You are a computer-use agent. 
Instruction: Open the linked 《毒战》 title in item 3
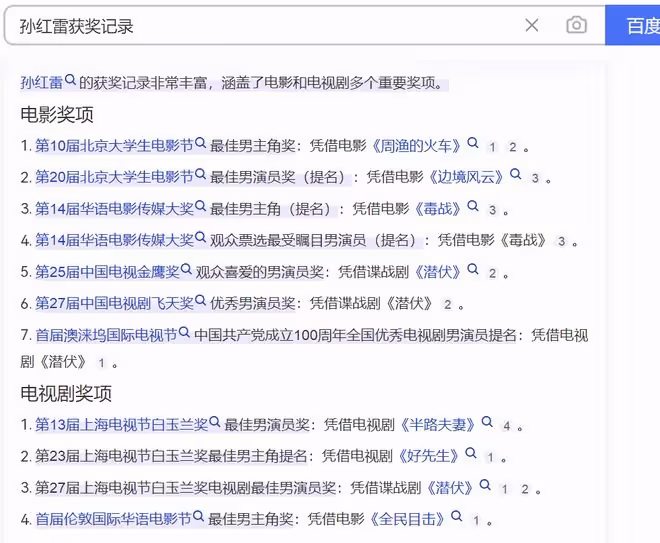pyautogui.click(x=438, y=209)
